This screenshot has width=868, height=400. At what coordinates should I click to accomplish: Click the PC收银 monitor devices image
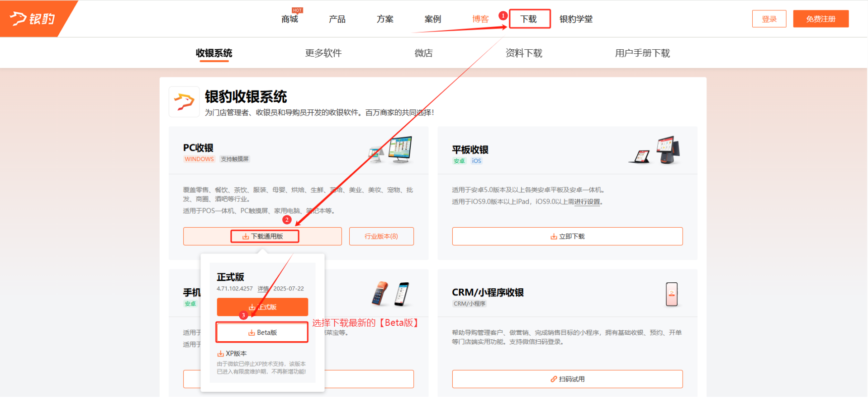[x=392, y=150]
